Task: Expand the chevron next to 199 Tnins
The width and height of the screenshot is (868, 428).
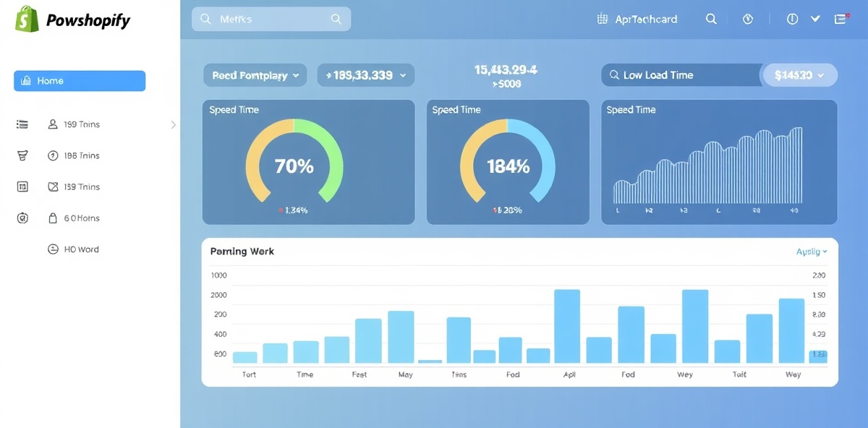Action: (x=172, y=124)
